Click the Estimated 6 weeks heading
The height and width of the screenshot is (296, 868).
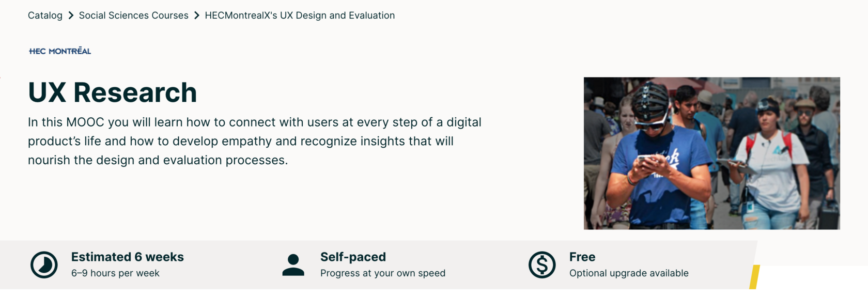[x=127, y=257]
